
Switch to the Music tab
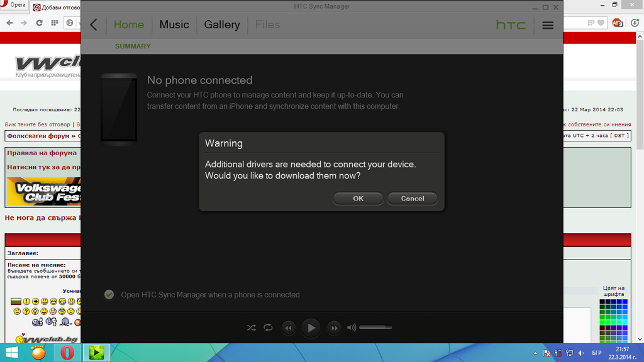pyautogui.click(x=174, y=25)
